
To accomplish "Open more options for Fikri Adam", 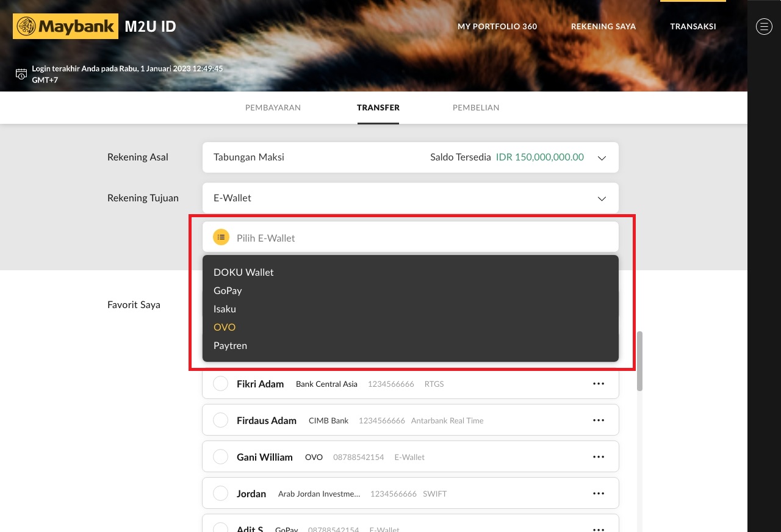I will click(x=598, y=384).
